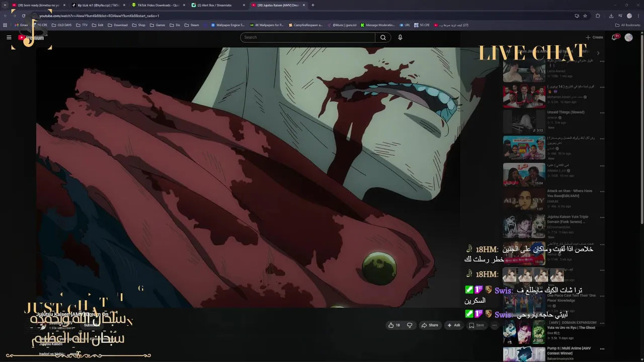Image resolution: width=644 pixels, height=362 pixels.
Task: Activate voice search microphone icon
Action: pos(400,37)
